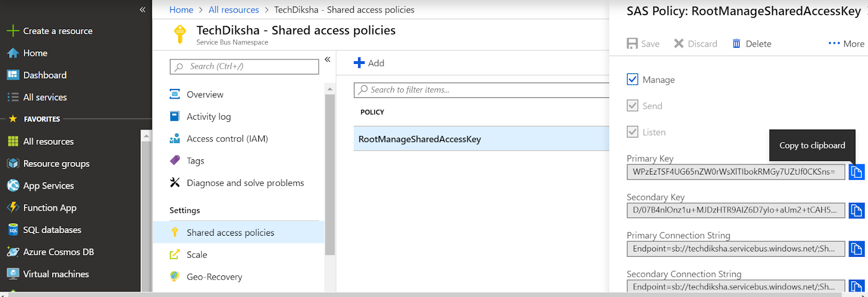
Task: Go to Home breadcrumb link
Action: (x=181, y=10)
